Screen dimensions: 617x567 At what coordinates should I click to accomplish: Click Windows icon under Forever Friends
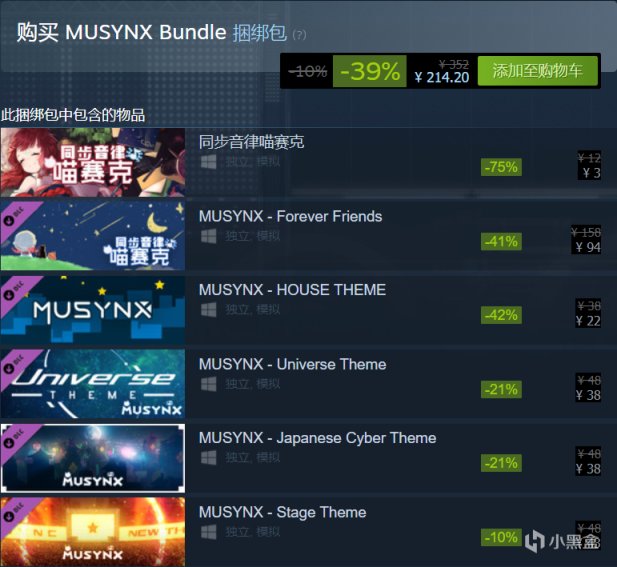pos(209,236)
